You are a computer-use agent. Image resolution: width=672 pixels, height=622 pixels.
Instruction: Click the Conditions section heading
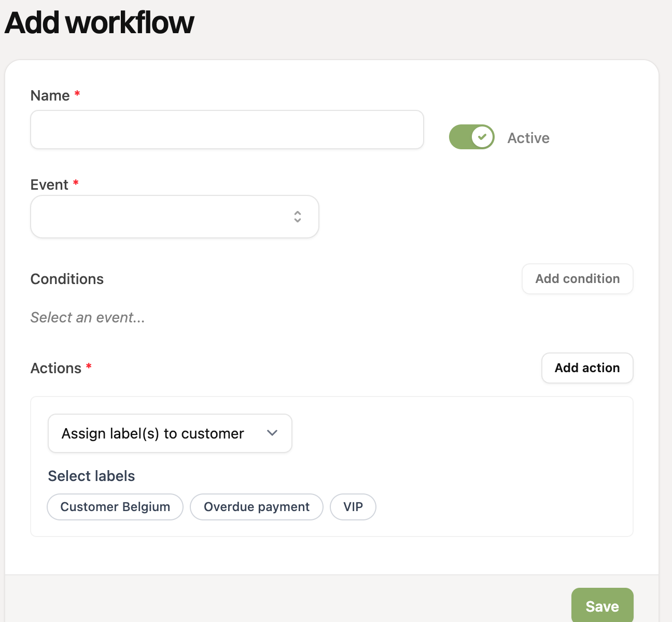coord(67,279)
